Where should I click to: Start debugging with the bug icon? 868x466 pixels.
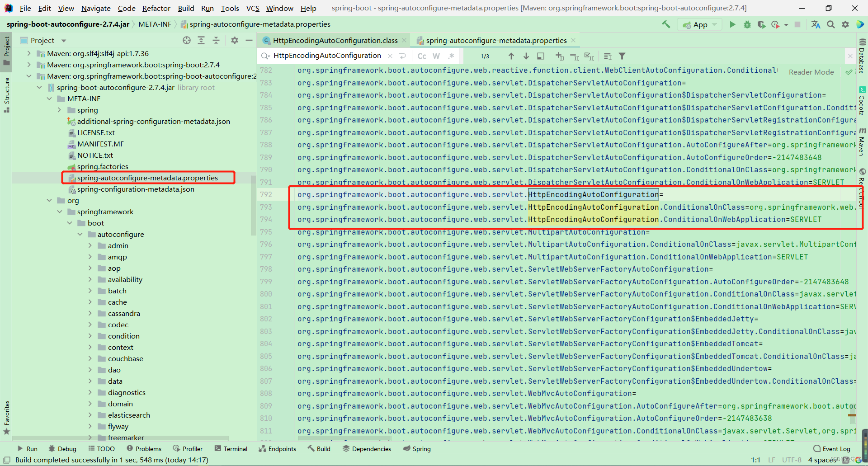point(746,24)
